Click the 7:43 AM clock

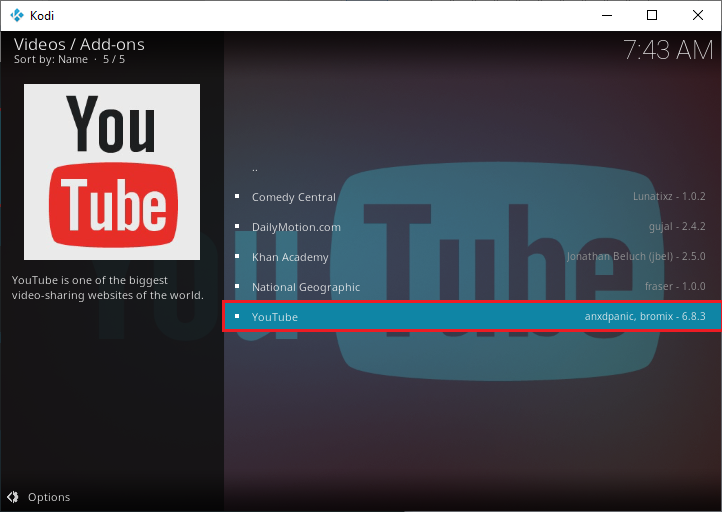[x=668, y=49]
